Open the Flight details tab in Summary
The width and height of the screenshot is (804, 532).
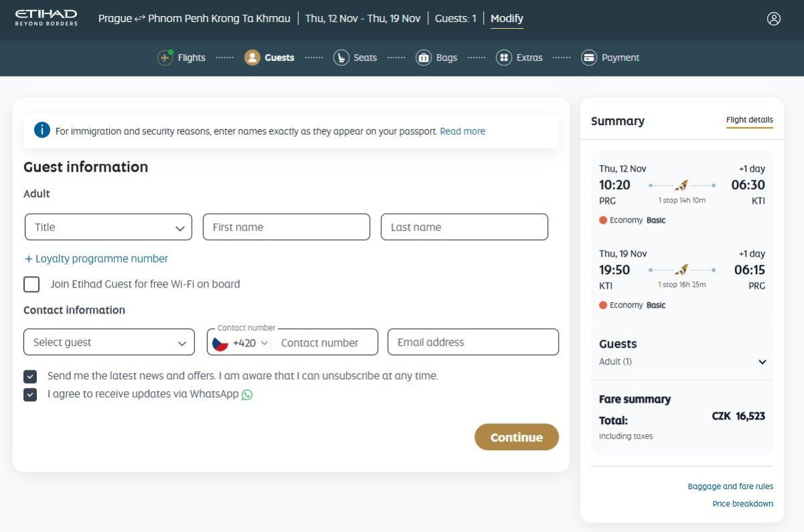click(x=750, y=120)
